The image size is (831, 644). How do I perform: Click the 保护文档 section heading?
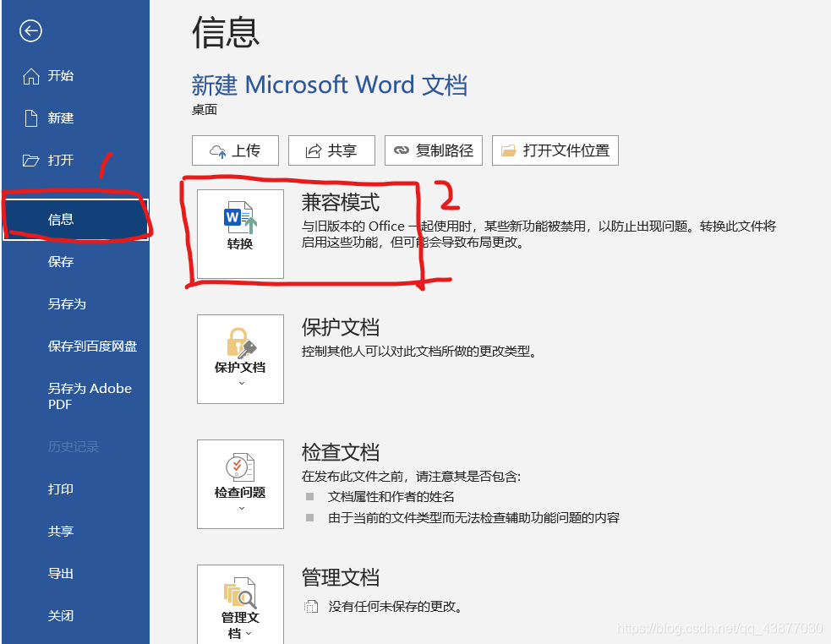tap(340, 328)
